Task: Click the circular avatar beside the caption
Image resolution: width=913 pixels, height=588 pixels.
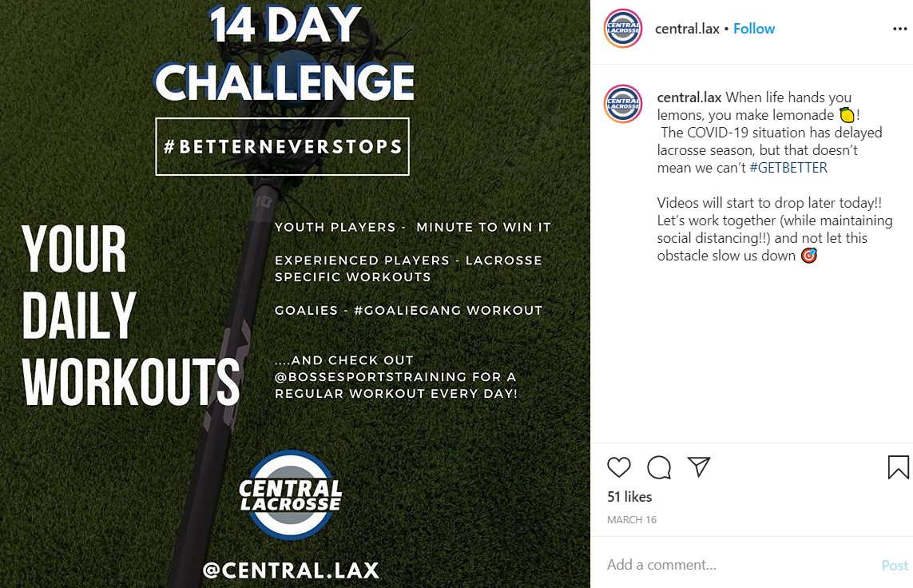Action: click(622, 105)
